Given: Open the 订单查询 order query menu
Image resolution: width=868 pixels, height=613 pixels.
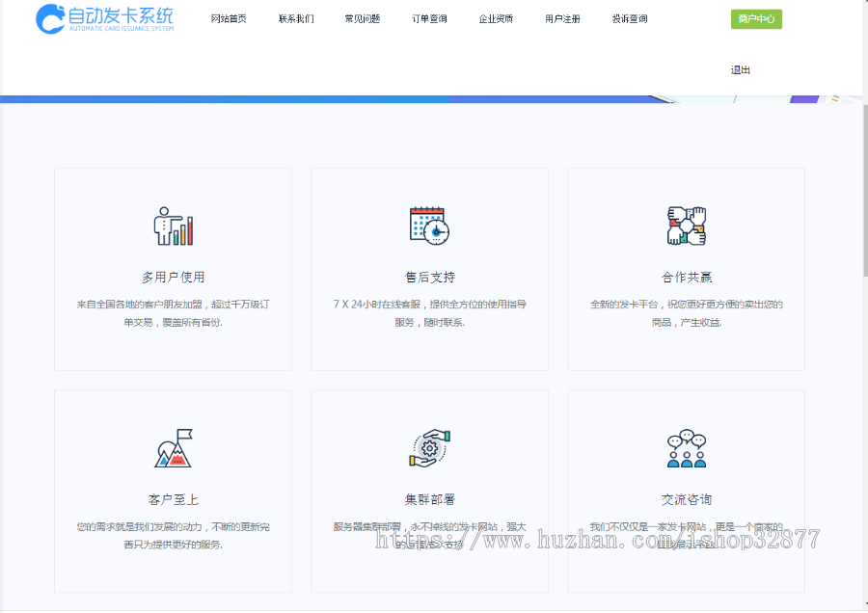Looking at the screenshot, I should point(427,17).
